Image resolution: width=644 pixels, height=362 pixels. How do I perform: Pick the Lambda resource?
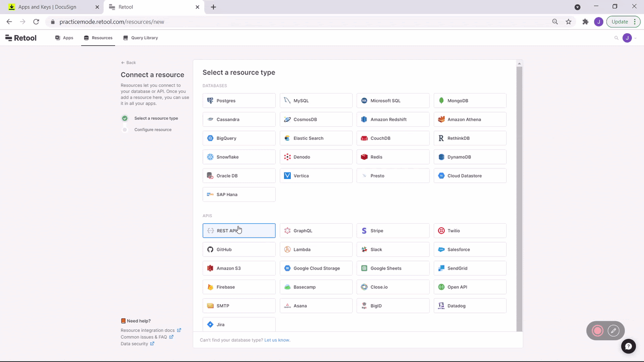tap(316, 249)
